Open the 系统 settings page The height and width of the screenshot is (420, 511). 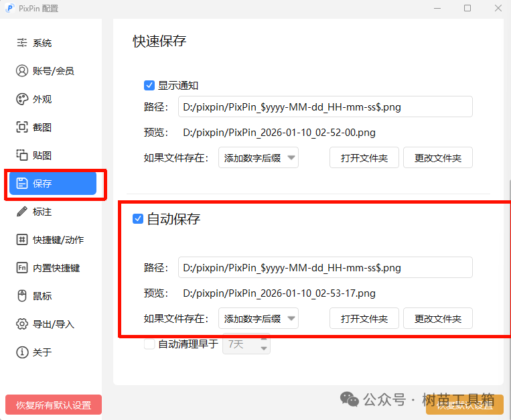53,43
